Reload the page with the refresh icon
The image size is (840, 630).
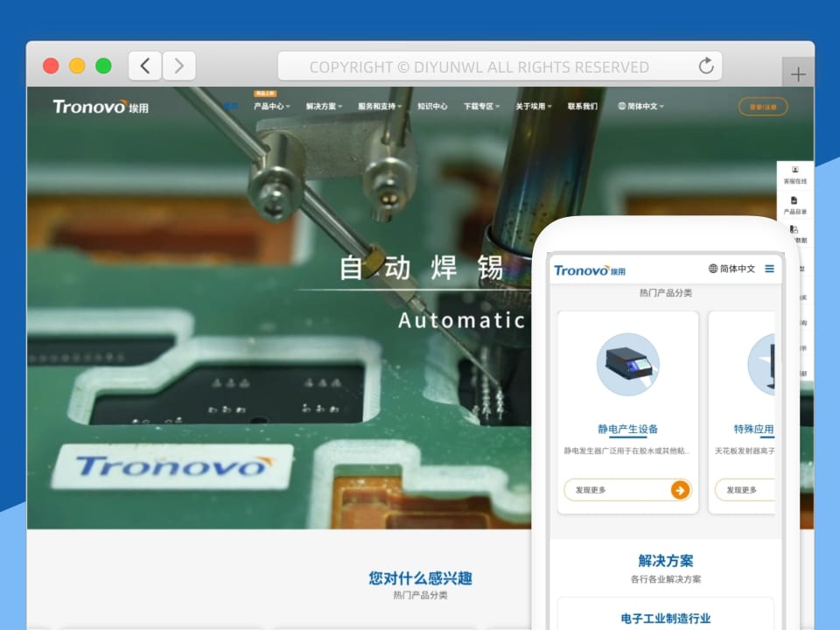706,66
